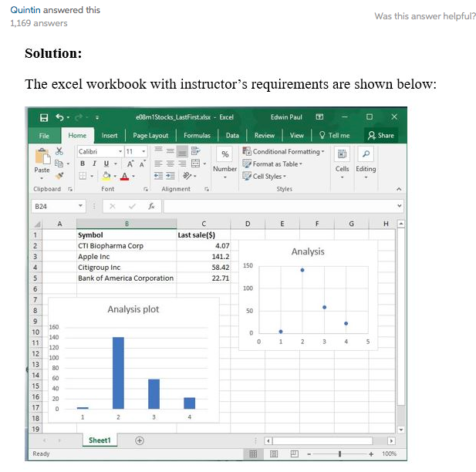The image size is (476, 472).
Task: Open the font size 11 dropdown
Action: (143, 151)
